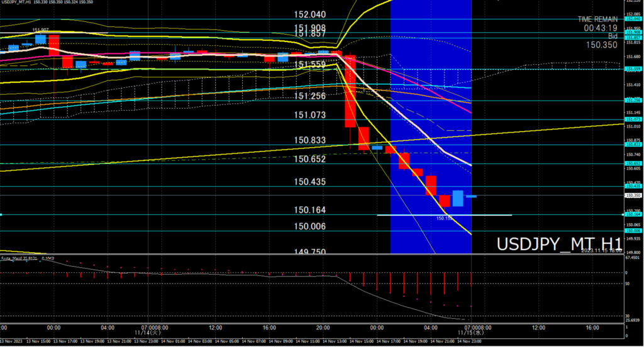The width and height of the screenshot is (644, 347).
Task: Click the 151.410 price scale value
Action: [633, 85]
